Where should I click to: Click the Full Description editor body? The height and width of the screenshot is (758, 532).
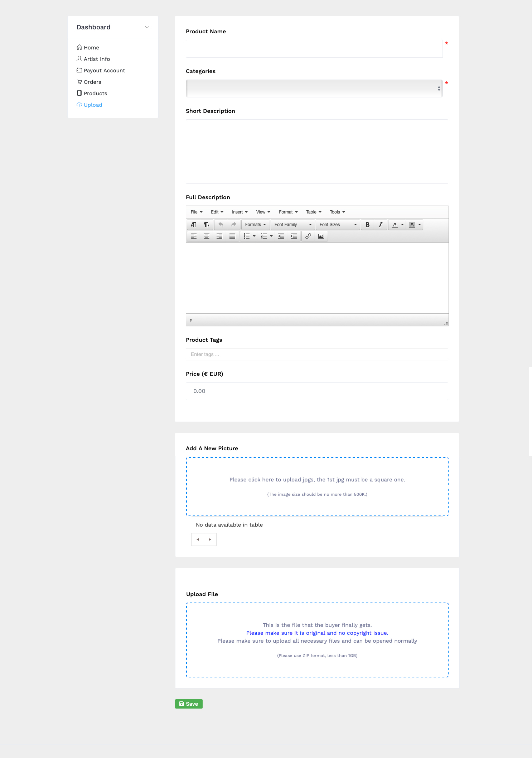[x=317, y=278]
